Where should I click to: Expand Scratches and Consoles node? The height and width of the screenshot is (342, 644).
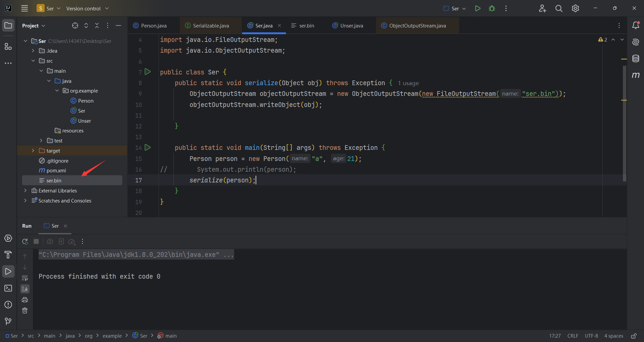(25, 201)
